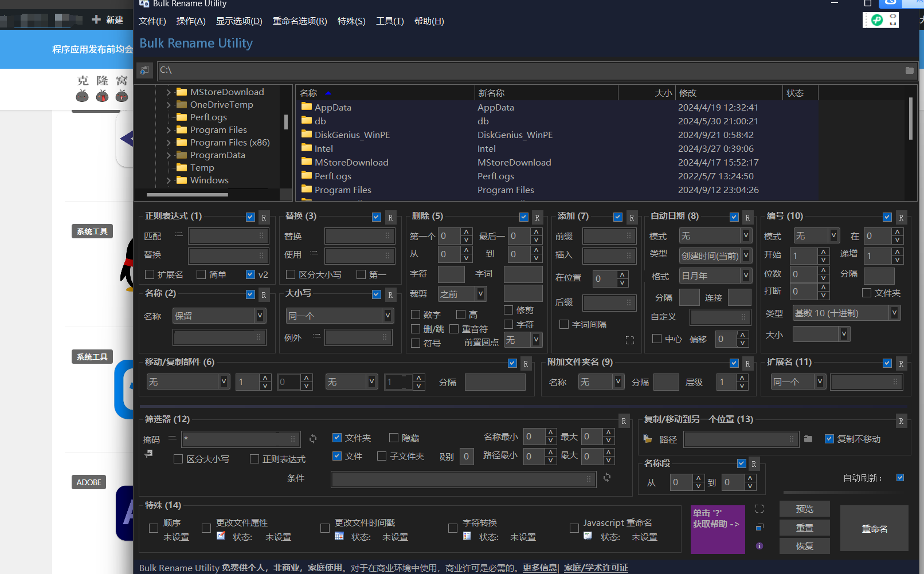Click the 更改文件属性 status icon

click(221, 536)
